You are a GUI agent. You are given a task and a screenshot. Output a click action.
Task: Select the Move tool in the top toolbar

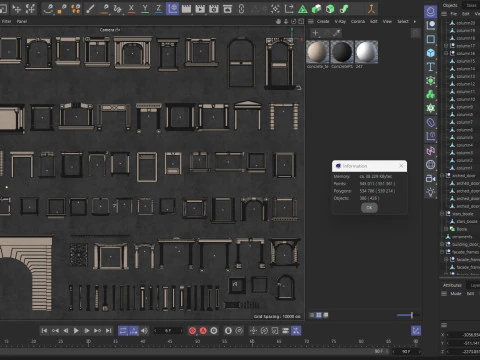point(16,9)
